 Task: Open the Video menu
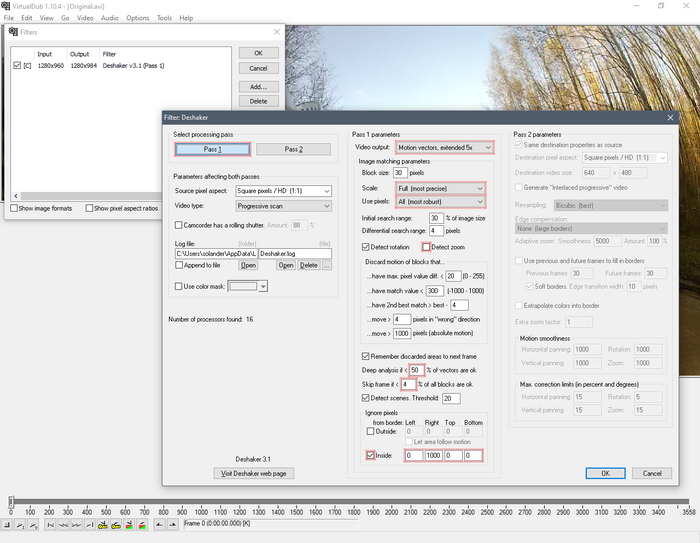(x=85, y=18)
